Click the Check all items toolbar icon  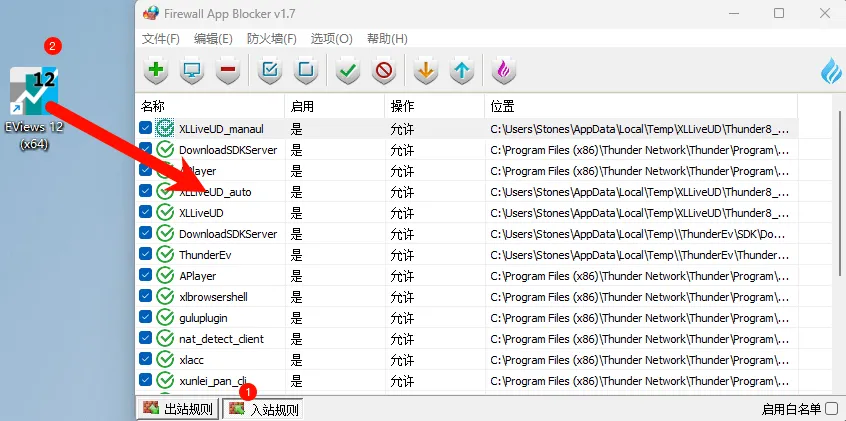(x=270, y=70)
